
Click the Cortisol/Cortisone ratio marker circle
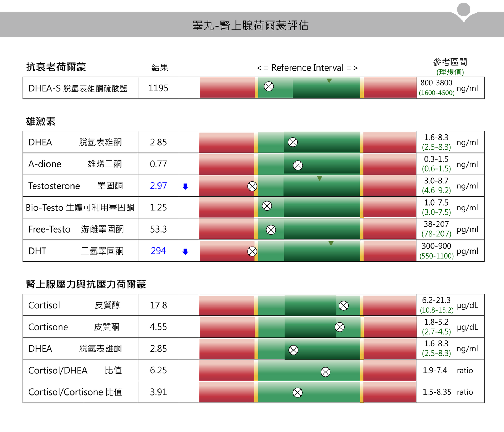(298, 393)
